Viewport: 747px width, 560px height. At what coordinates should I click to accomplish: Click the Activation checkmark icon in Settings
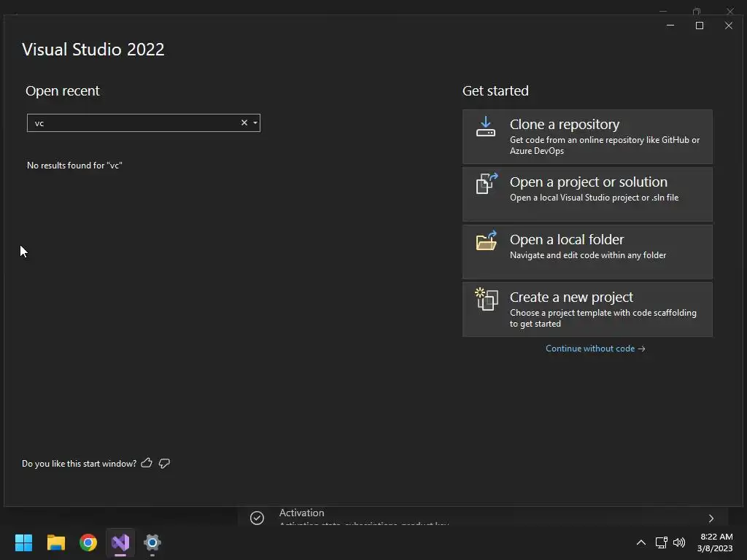point(258,518)
